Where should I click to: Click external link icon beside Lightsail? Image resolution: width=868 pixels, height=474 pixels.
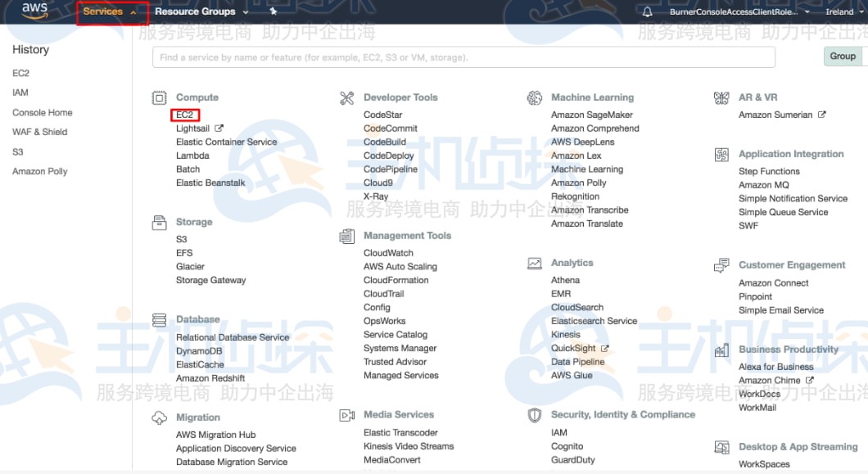[219, 128]
